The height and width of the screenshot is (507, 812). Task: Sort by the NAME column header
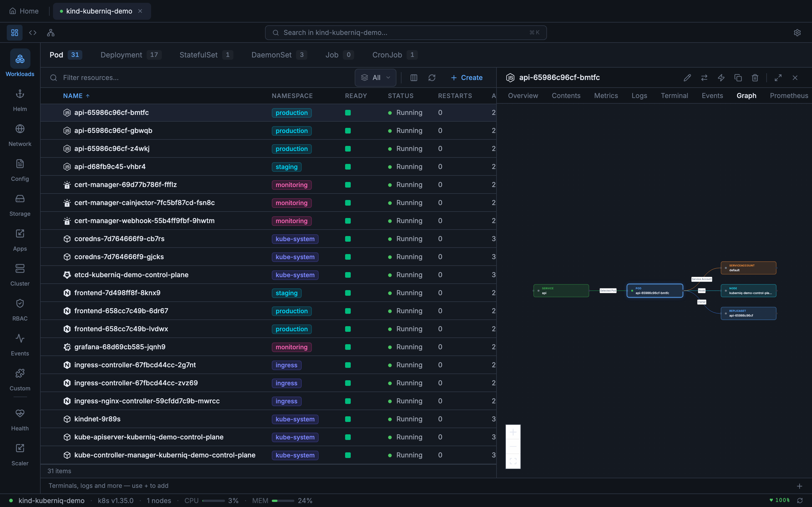coord(73,96)
